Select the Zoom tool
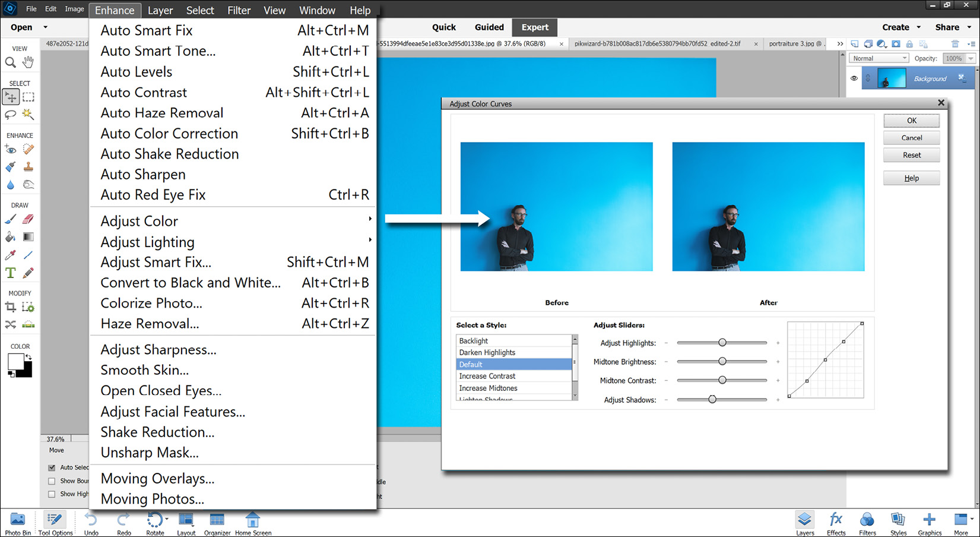The image size is (980, 537). (x=10, y=62)
